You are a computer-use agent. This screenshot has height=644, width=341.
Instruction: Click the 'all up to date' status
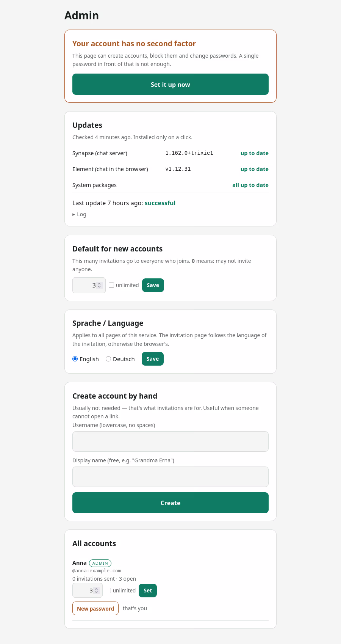pyautogui.click(x=250, y=185)
